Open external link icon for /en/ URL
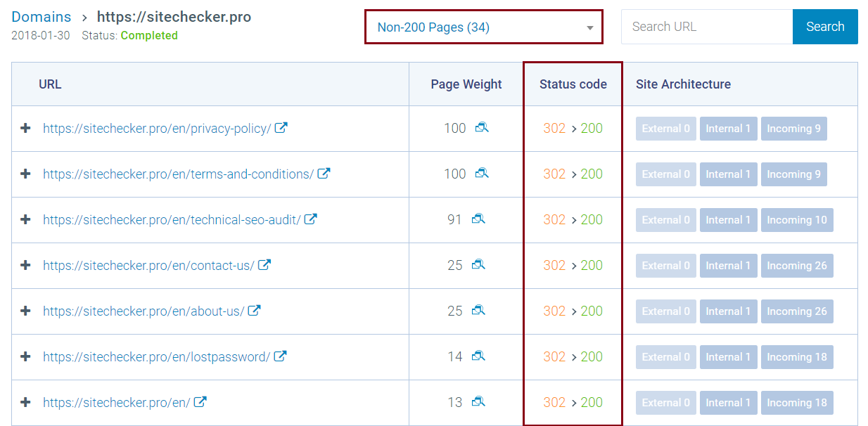The width and height of the screenshot is (868, 426). (200, 402)
